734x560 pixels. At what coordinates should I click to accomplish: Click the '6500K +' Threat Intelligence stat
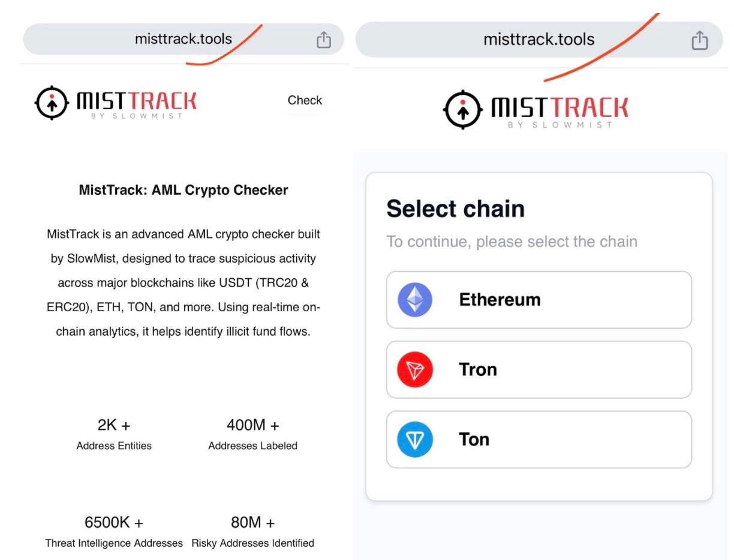(114, 522)
